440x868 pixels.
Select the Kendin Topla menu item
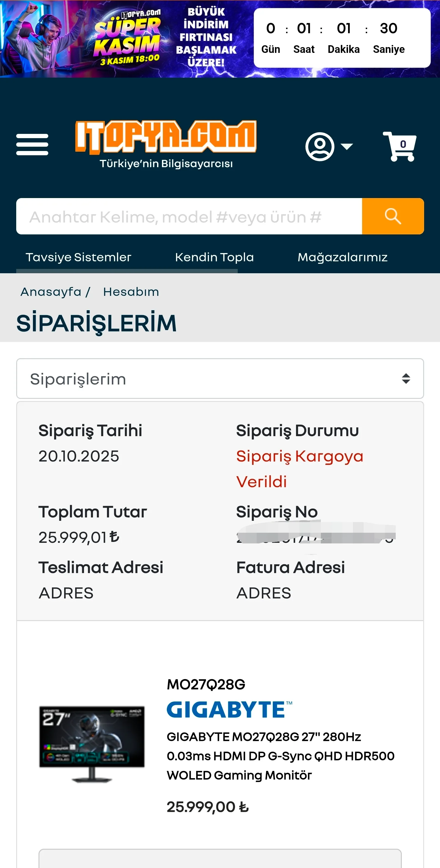[214, 257]
